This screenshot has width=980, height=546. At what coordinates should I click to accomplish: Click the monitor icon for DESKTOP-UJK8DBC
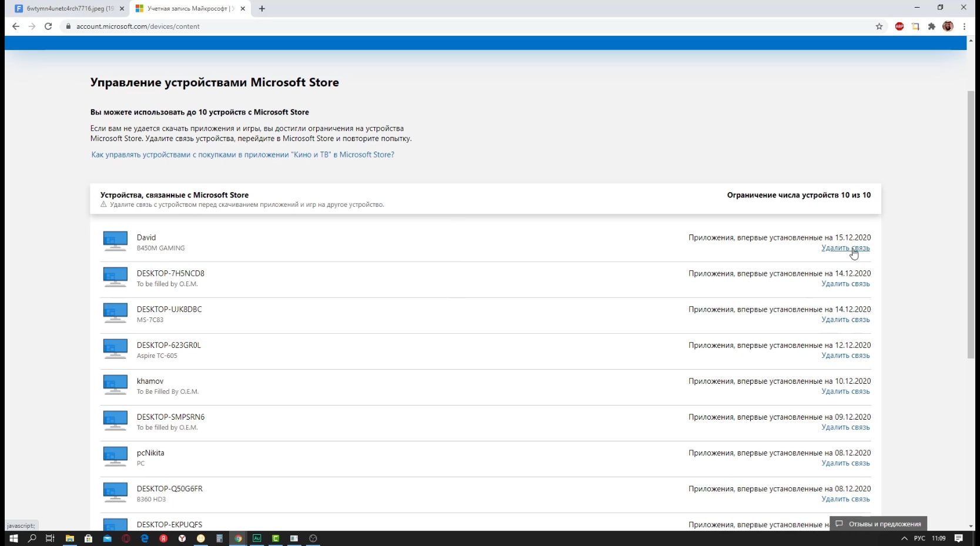click(115, 313)
